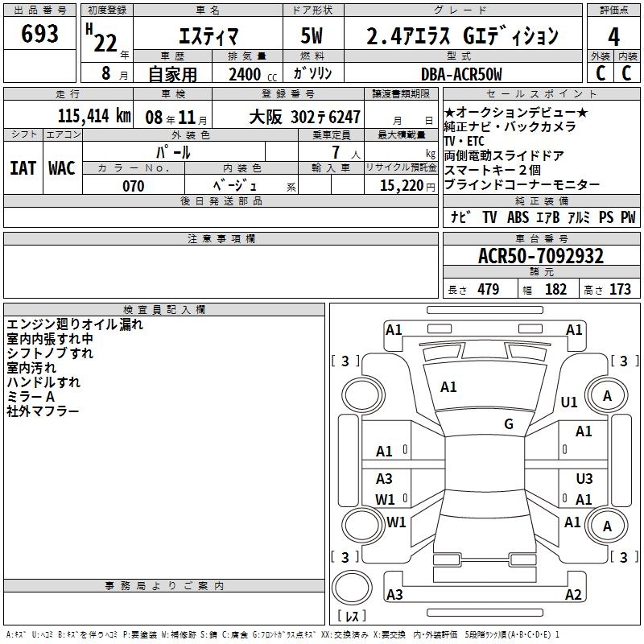
Task: Click length value 479
Action: coord(489,289)
